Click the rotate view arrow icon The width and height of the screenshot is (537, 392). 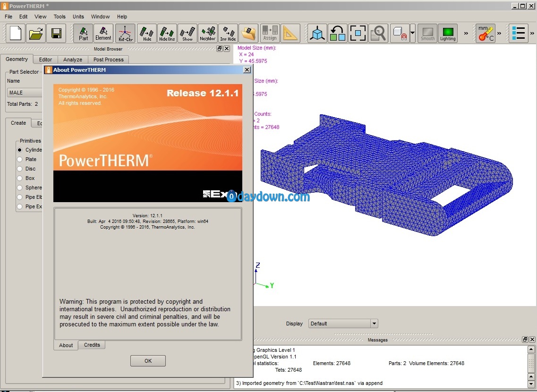[x=337, y=33]
